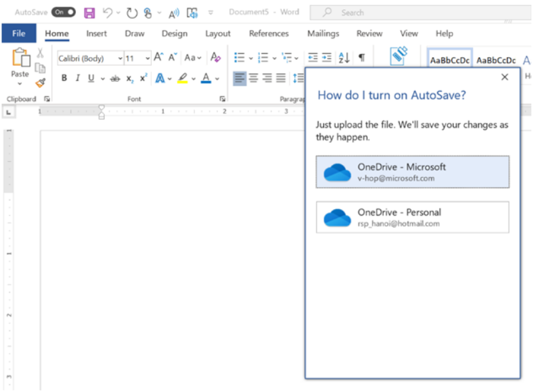Image resolution: width=533 pixels, height=392 pixels.
Task: Click the Clear All Formatting icon
Action: [215, 58]
